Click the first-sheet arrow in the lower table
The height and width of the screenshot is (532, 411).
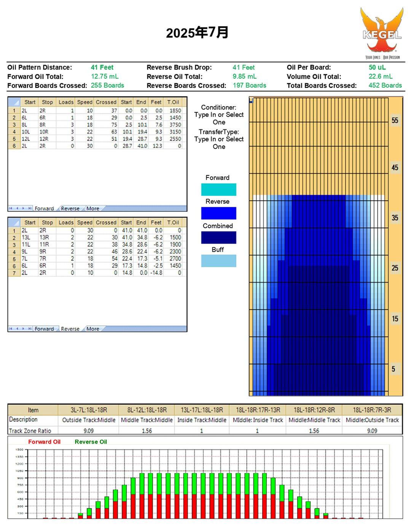click(x=11, y=329)
